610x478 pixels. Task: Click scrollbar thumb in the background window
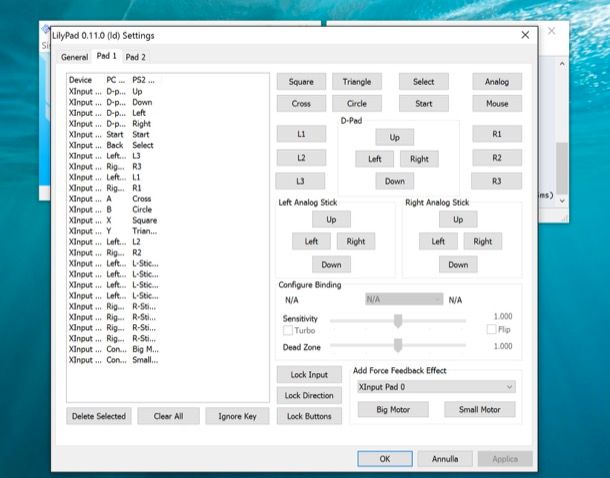click(562, 168)
